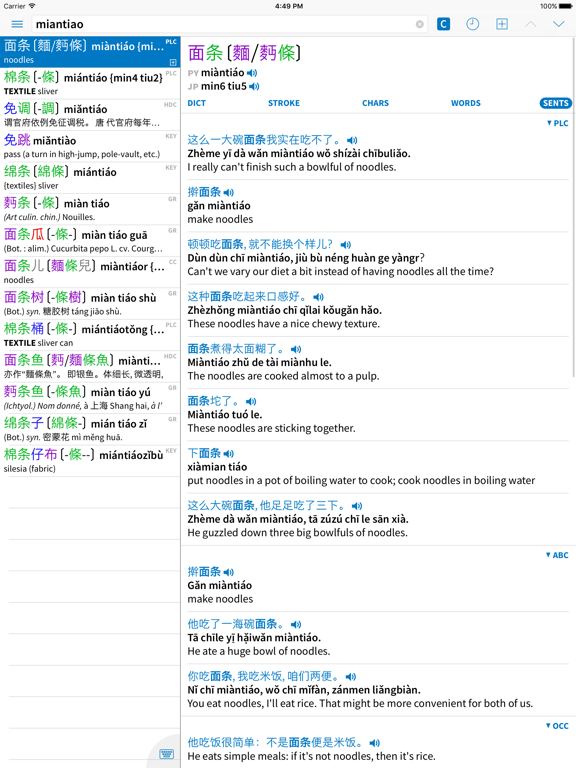Play Pinyin audio for miàntiáo
Screen dimensions: 576x768
(x=252, y=73)
